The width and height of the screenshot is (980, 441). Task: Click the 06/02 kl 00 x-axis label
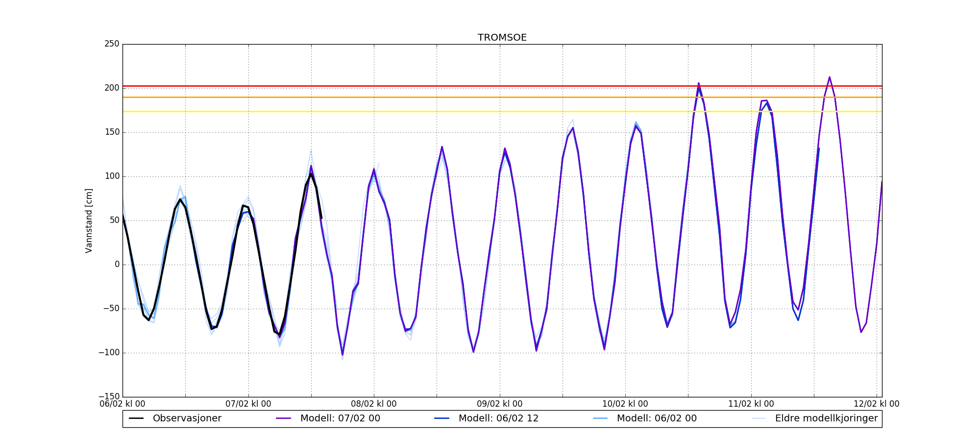coord(122,404)
